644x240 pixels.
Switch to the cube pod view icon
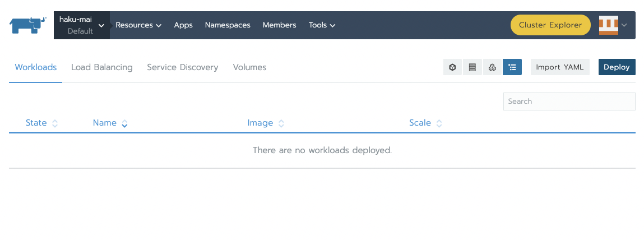[x=453, y=67]
